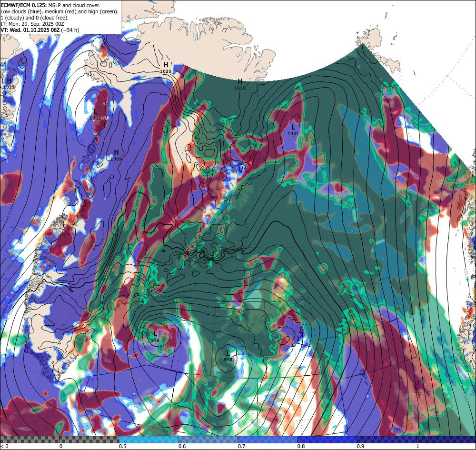This screenshot has height=450, width=476.
Task: Click the '1020' pressure value
Action: click(166, 71)
